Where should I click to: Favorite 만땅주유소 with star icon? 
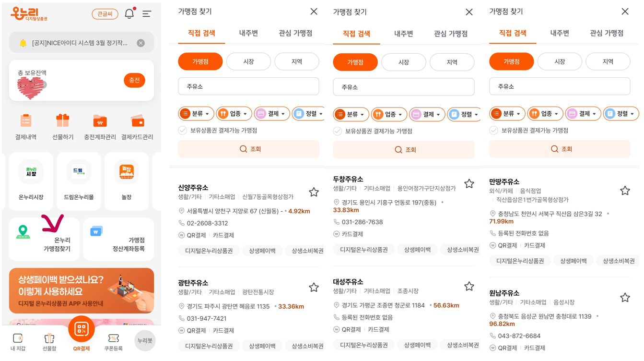(625, 191)
